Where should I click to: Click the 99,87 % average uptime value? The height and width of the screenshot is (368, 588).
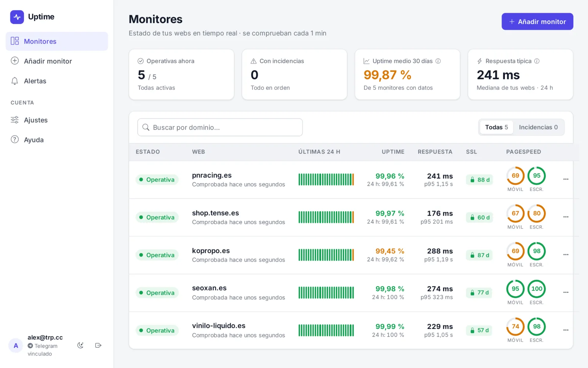tap(387, 75)
